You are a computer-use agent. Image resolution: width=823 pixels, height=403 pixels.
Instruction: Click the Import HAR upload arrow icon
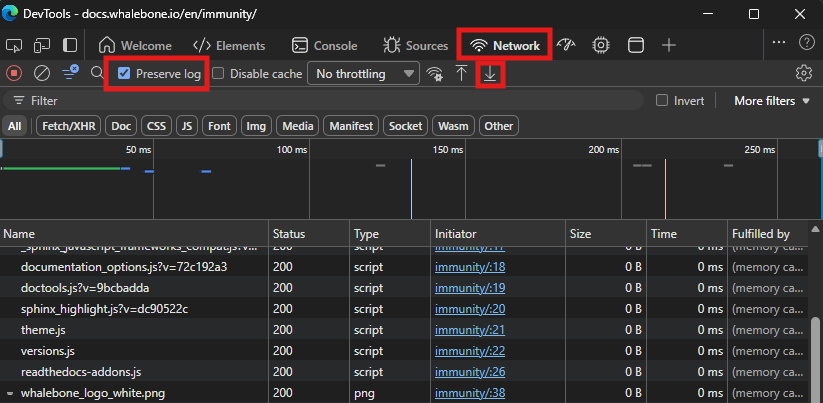point(461,73)
